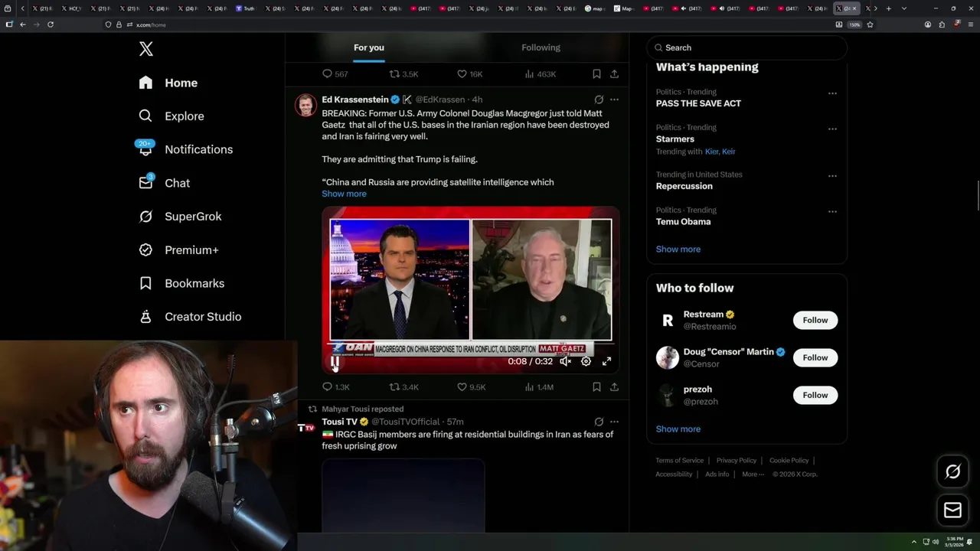Follow Doug "Censor" Martin

pos(815,357)
